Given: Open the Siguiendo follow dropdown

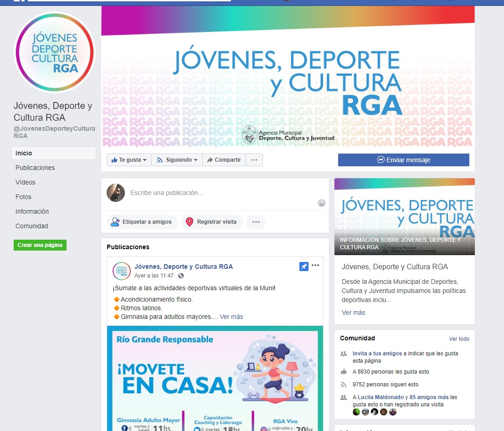Looking at the screenshot, I should (x=177, y=160).
